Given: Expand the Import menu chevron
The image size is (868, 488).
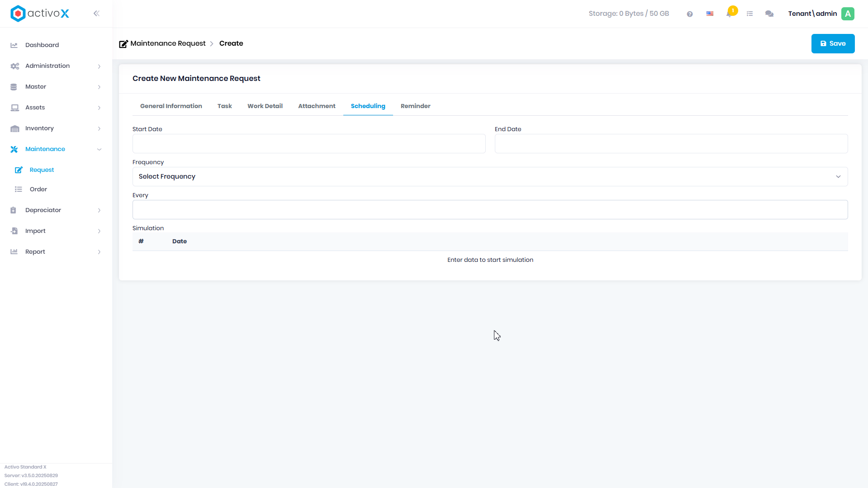Looking at the screenshot, I should 99,231.
